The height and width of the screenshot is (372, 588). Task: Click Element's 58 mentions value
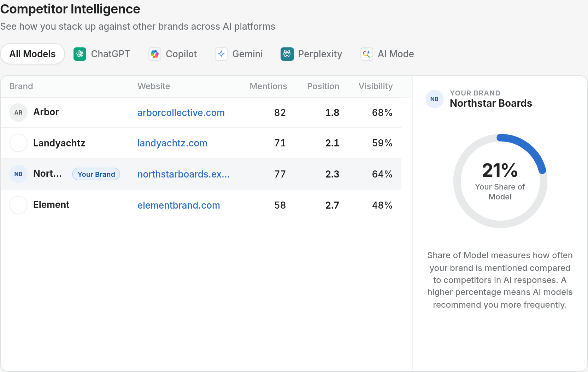pyautogui.click(x=280, y=205)
